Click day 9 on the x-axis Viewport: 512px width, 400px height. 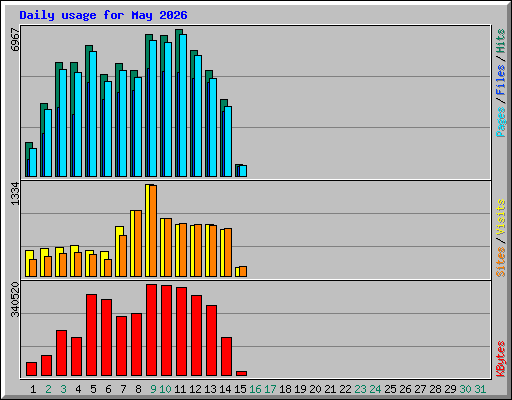click(153, 389)
